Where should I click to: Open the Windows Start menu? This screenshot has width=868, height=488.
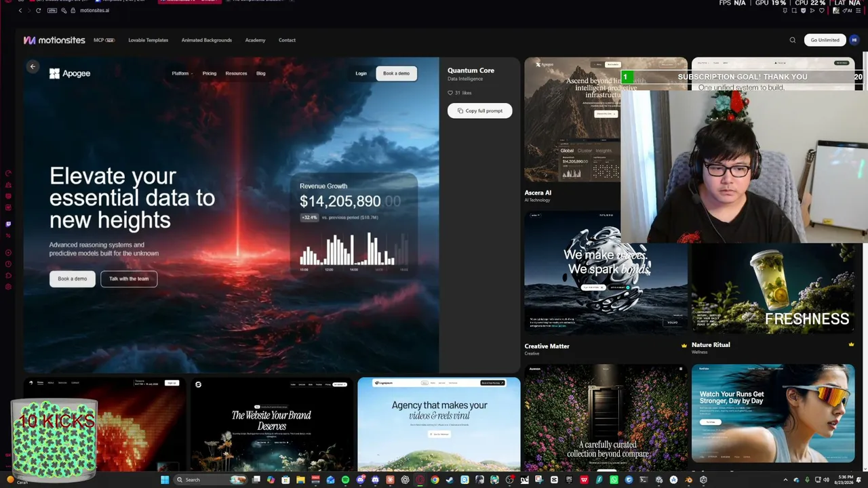[165, 480]
